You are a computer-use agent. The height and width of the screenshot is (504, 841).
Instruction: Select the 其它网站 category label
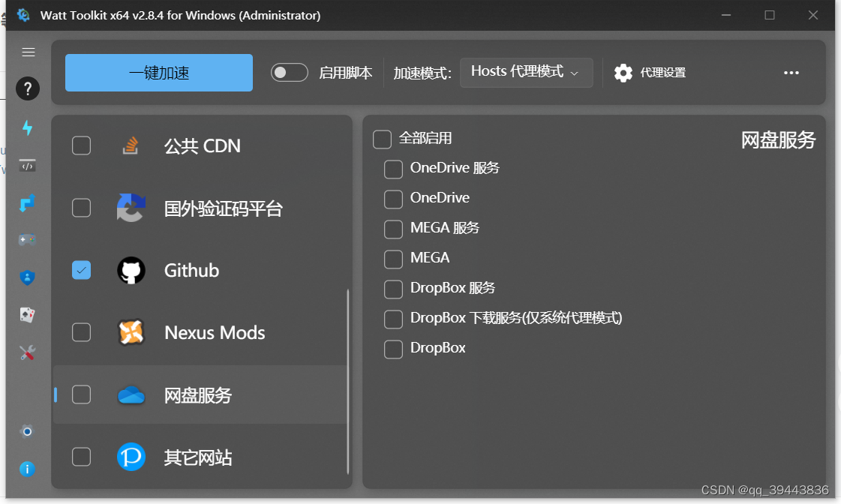click(198, 457)
